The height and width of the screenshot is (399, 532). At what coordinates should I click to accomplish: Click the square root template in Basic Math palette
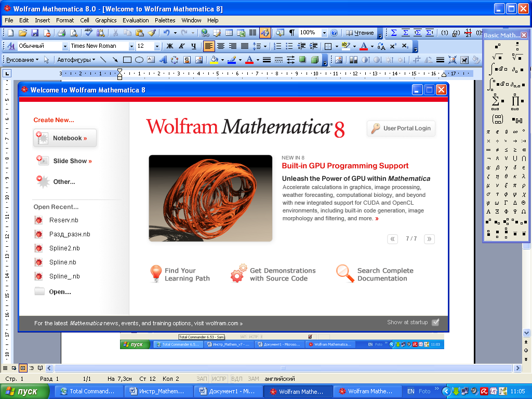[x=497, y=57]
